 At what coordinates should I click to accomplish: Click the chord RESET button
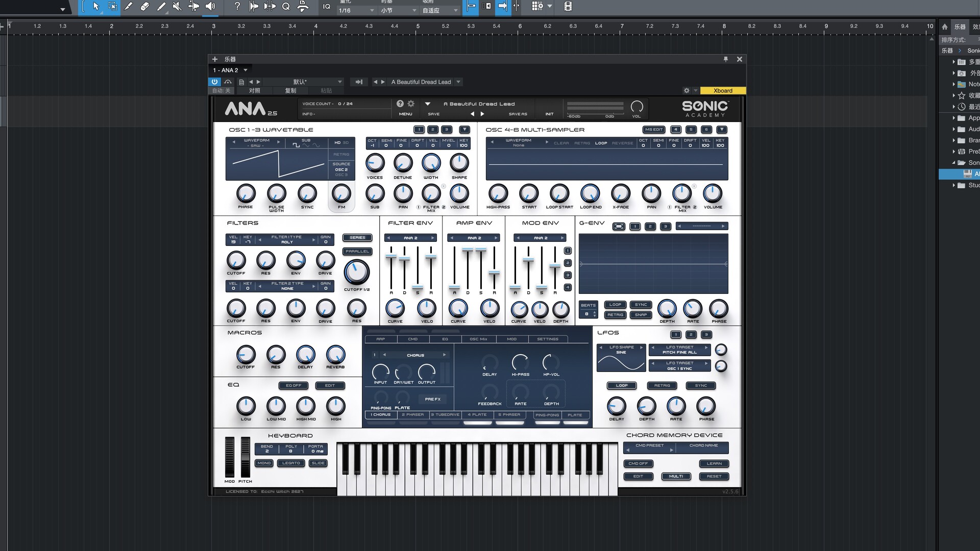[714, 477]
